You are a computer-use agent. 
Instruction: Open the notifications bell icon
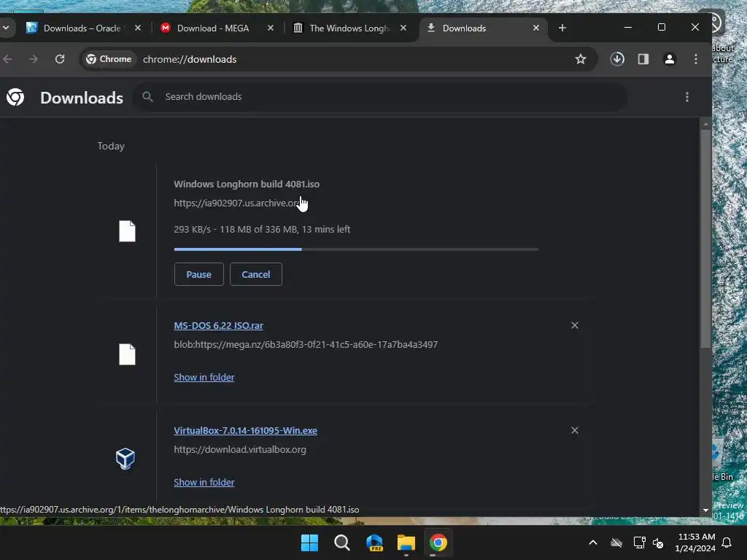(727, 542)
